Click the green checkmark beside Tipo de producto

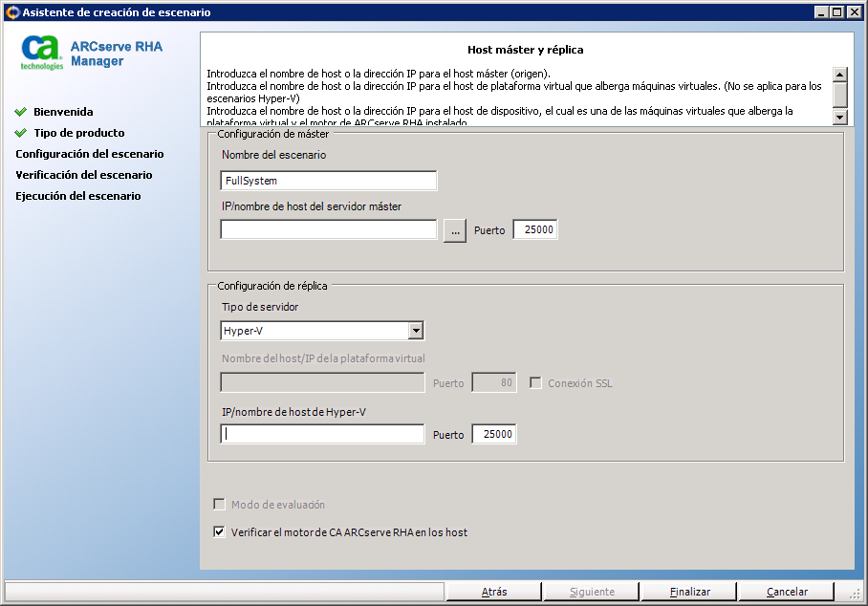[22, 133]
